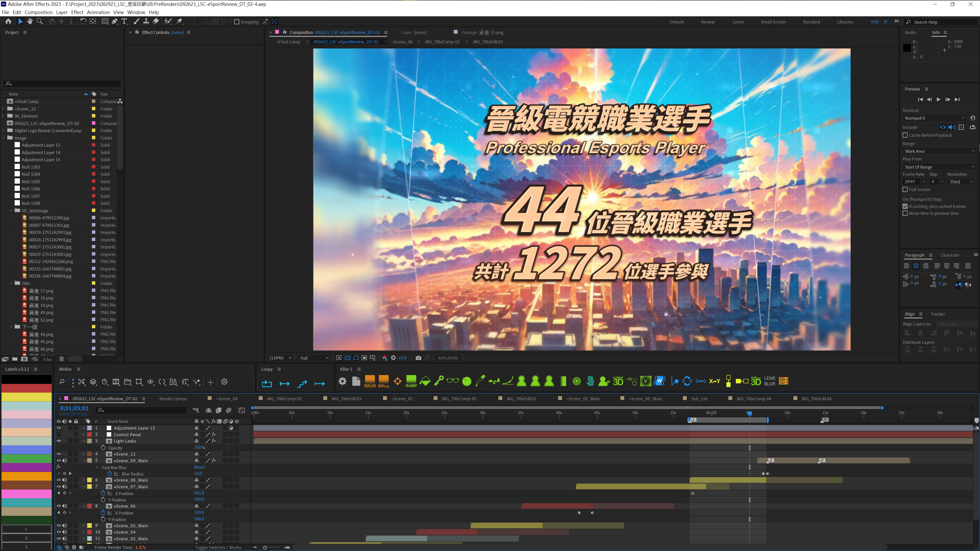The image size is (980, 551).
Task: Open the Animation menu
Action: point(98,12)
